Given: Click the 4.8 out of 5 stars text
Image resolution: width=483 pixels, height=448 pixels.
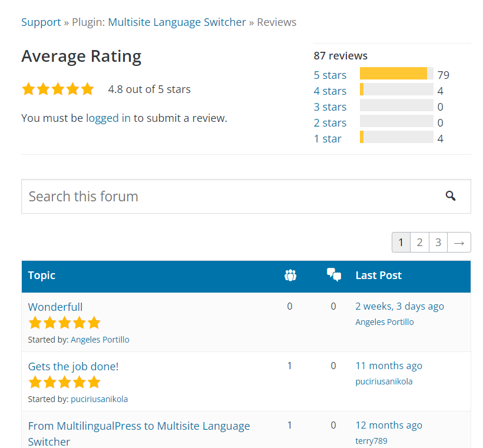Looking at the screenshot, I should [149, 89].
